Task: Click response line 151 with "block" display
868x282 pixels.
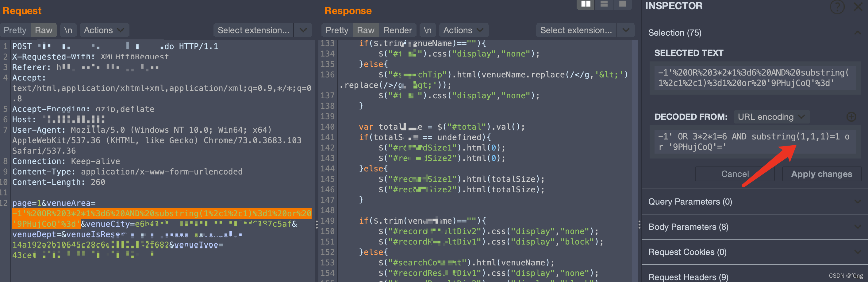Action: 491,242
